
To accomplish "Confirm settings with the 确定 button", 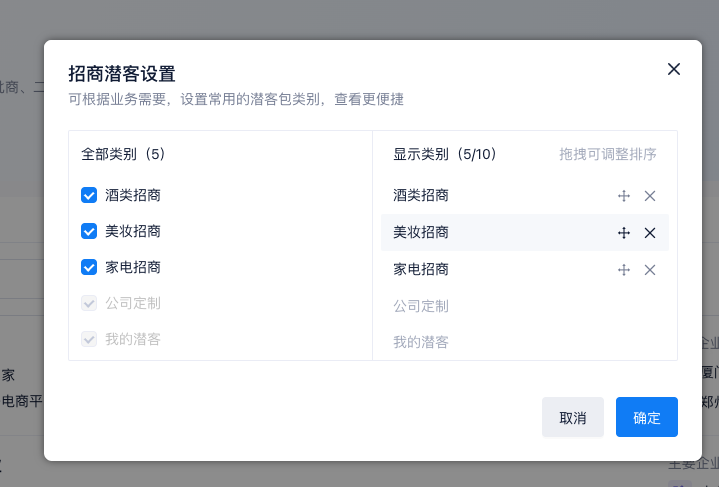I will coord(647,417).
